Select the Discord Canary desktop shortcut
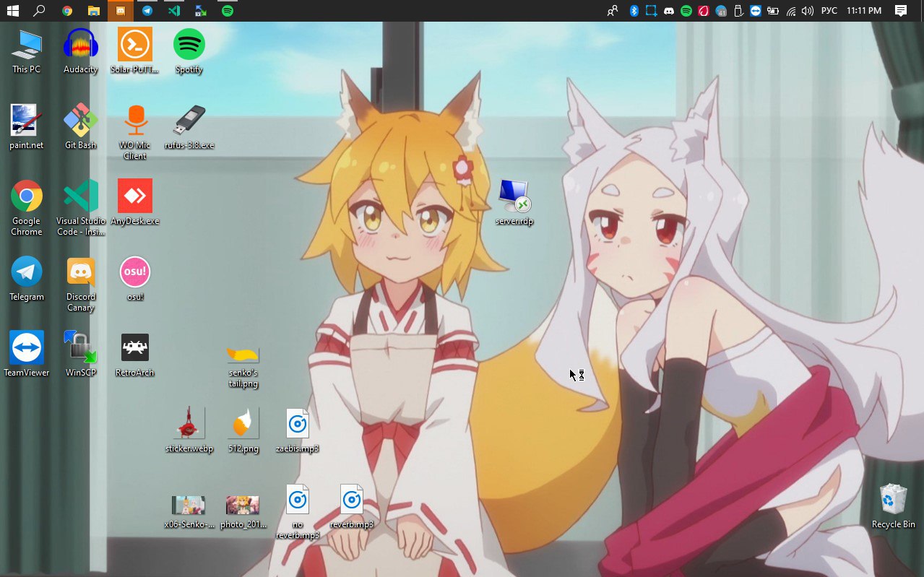This screenshot has width=924, height=577. [81, 285]
